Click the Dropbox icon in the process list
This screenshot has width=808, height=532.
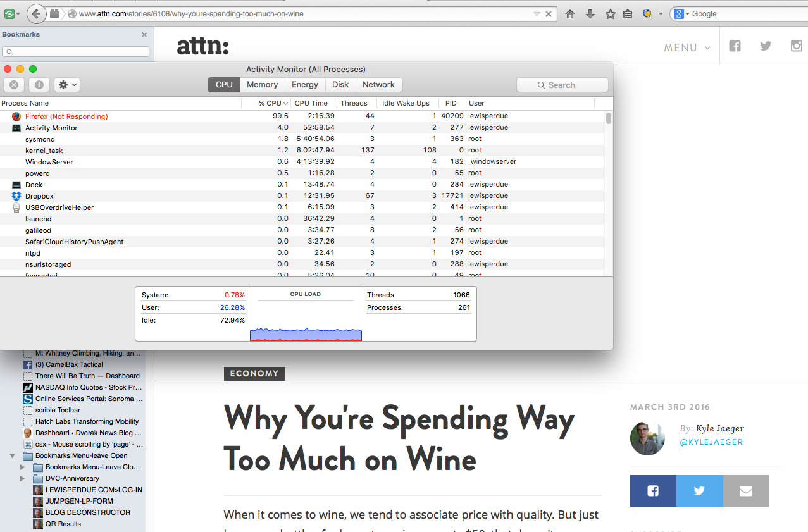pos(16,196)
